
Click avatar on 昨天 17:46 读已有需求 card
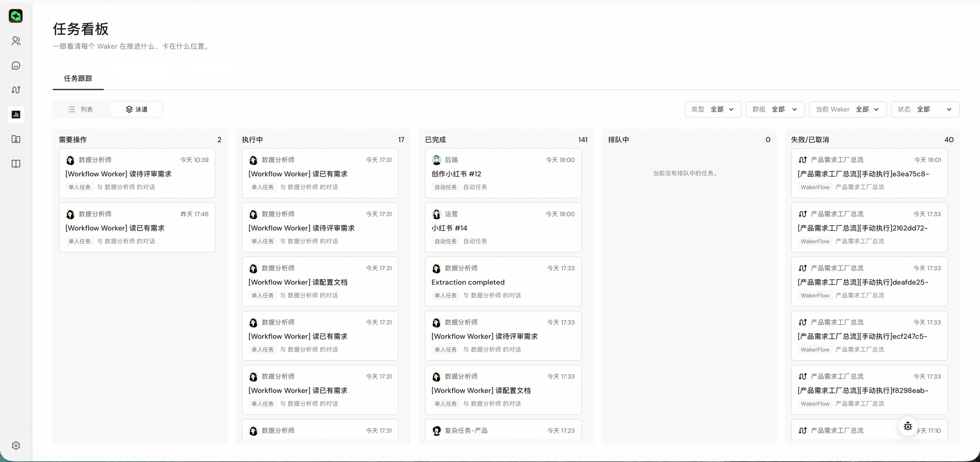70,214
